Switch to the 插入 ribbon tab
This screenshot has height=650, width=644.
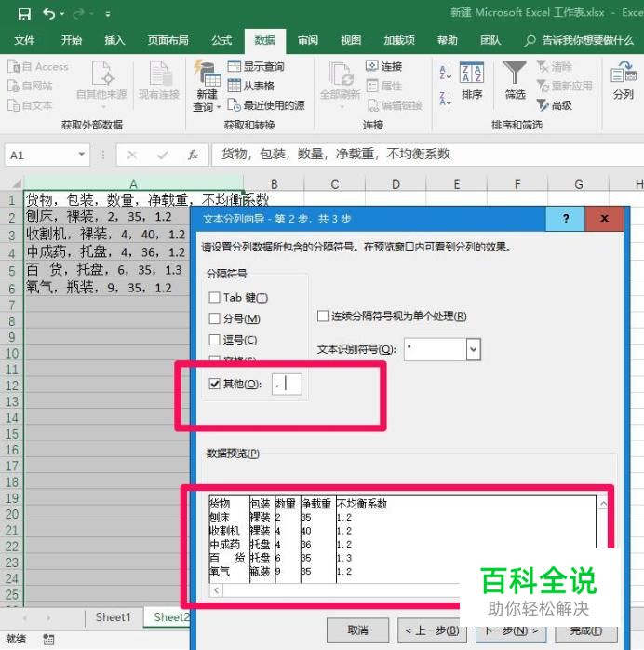pos(114,40)
